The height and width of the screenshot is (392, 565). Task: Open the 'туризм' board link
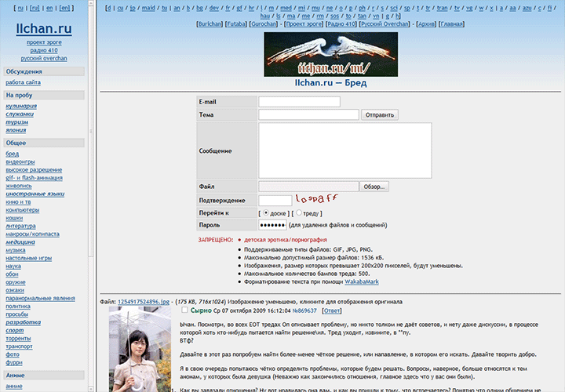[x=17, y=122]
